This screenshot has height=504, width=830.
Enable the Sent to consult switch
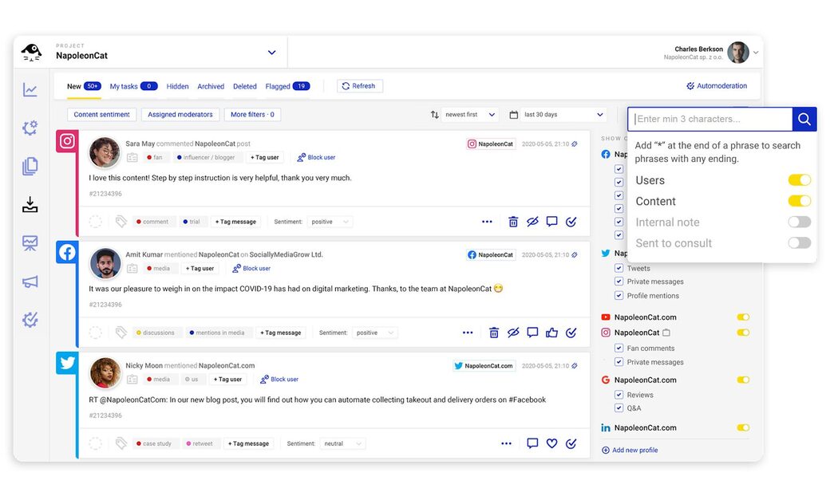[x=800, y=242]
